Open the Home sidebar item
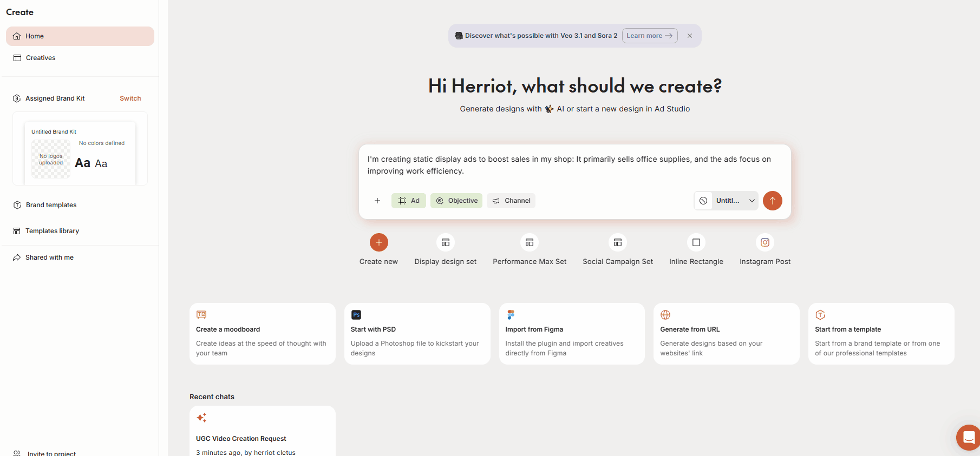 pyautogui.click(x=80, y=36)
